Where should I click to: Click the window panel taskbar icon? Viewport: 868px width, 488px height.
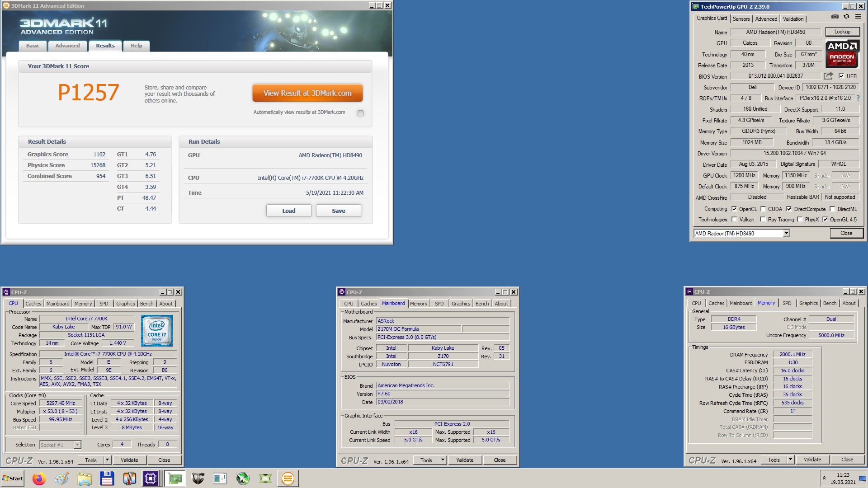[x=220, y=478]
